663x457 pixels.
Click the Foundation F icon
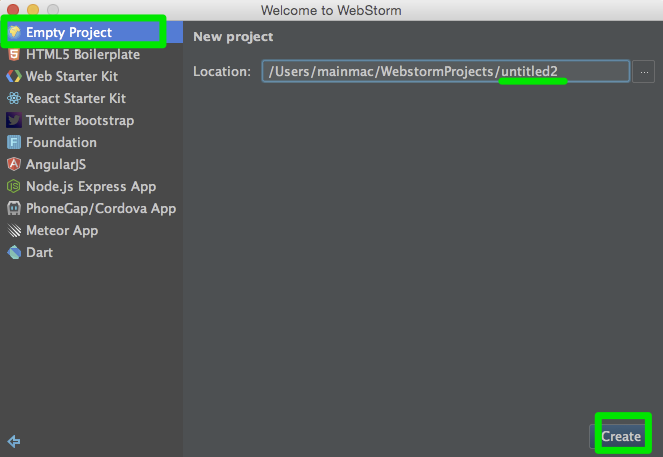point(14,142)
